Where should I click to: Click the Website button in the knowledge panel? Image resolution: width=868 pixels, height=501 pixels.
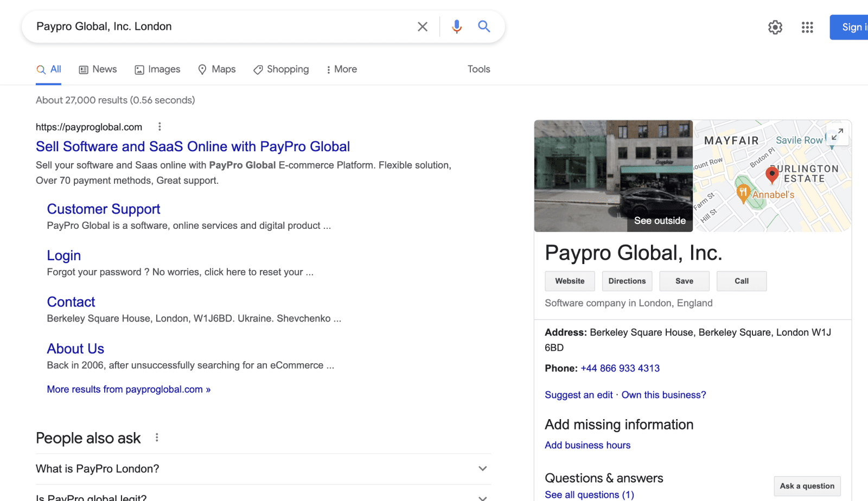570,281
